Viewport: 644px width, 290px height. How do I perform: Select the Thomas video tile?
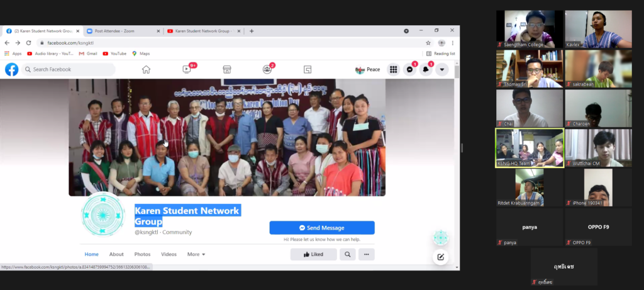pyautogui.click(x=530, y=69)
